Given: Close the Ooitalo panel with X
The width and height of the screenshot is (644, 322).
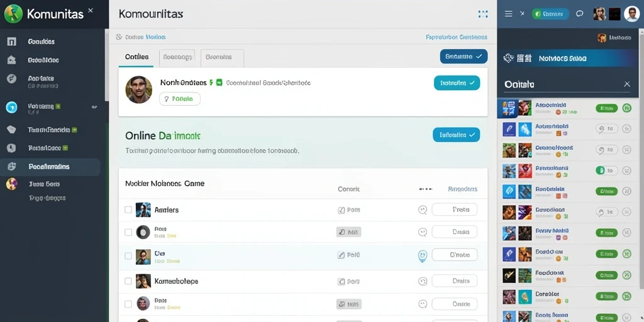Looking at the screenshot, I should tap(627, 84).
